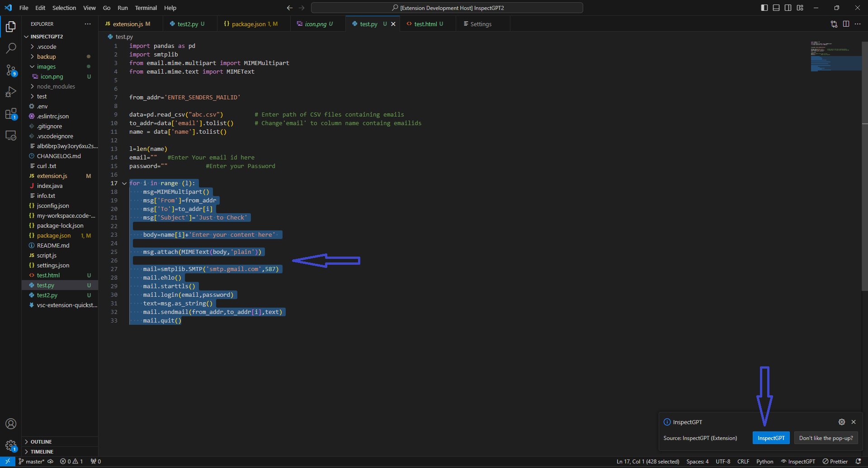Open the Terminal menu
868x468 pixels.
[146, 8]
